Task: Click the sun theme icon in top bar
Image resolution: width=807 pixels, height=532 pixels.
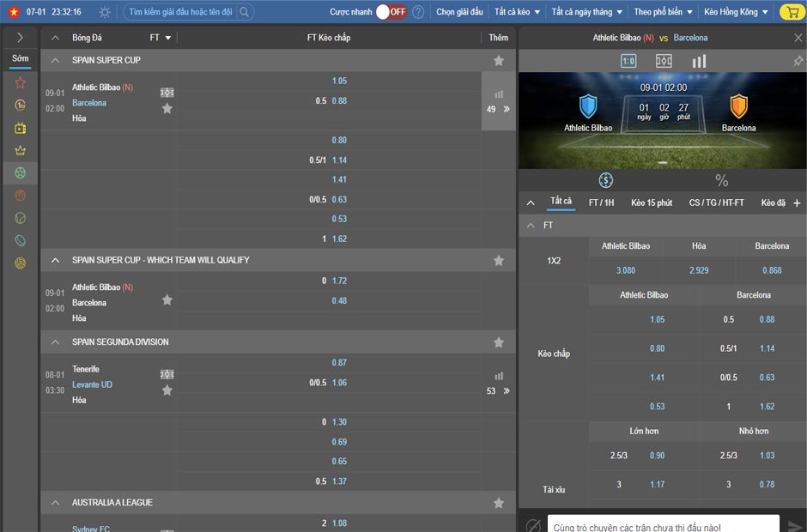Action: tap(105, 12)
